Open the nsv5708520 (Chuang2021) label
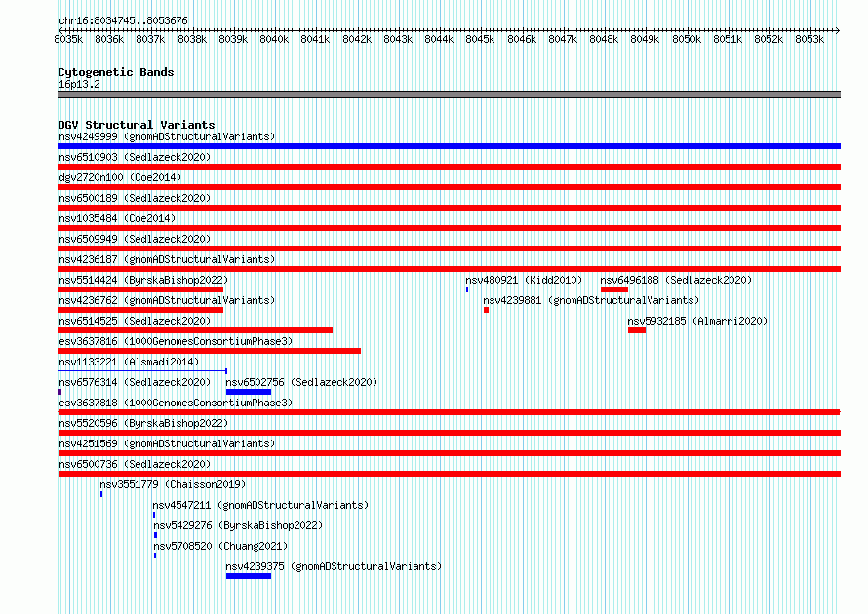868x614 pixels. pyautogui.click(x=220, y=546)
